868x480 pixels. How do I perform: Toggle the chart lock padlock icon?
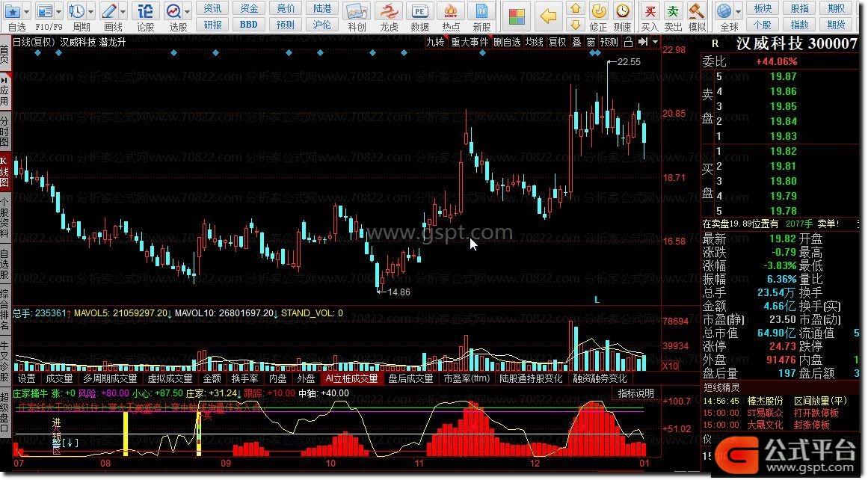tap(628, 42)
